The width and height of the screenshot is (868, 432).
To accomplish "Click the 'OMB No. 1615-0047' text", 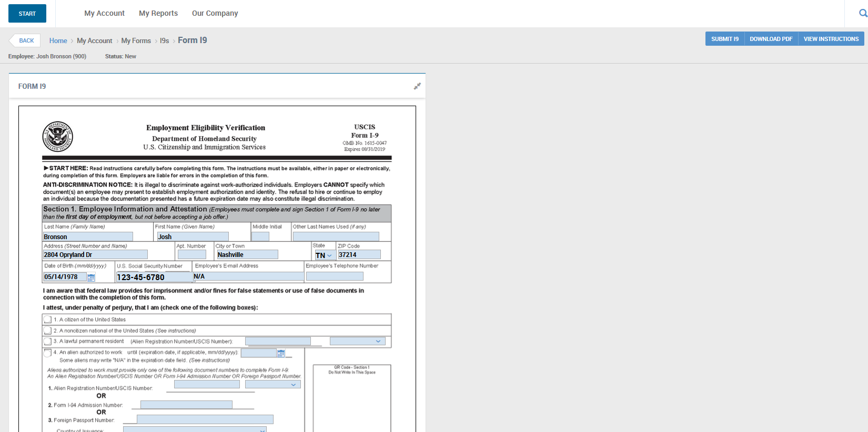I will pyautogui.click(x=365, y=143).
